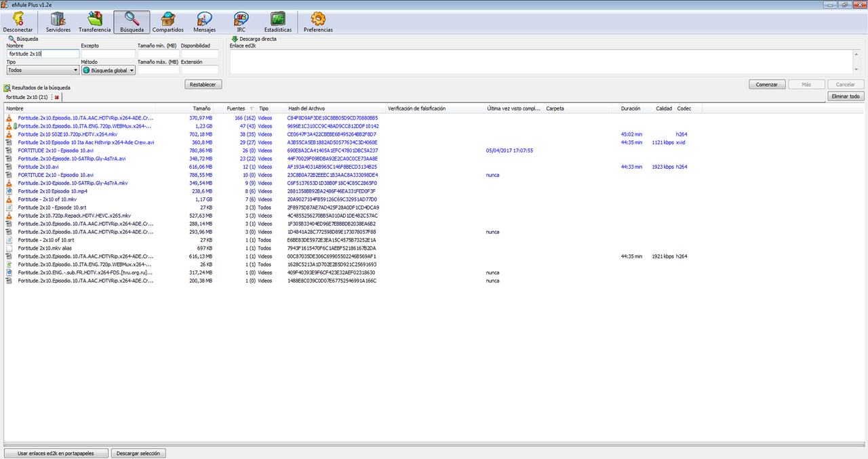Click the xvid codec cell
Viewport: 868px width, 459px height.
point(681,142)
